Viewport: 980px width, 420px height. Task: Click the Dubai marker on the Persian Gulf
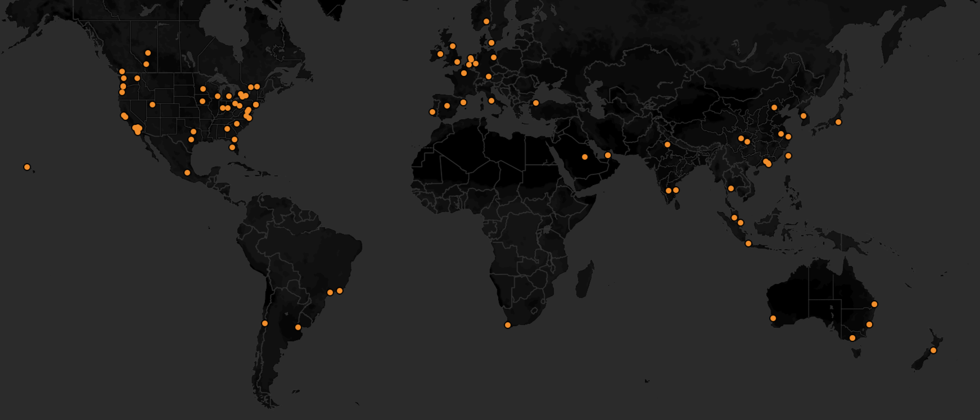coord(608,155)
